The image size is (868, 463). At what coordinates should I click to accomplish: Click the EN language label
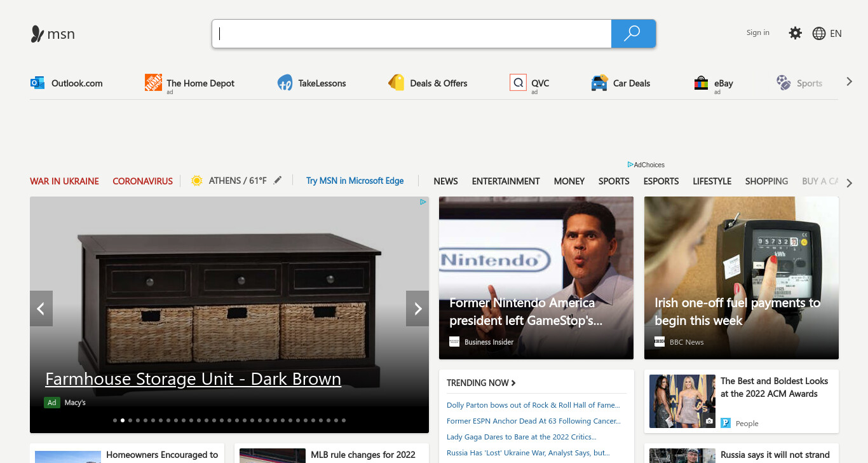point(836,34)
